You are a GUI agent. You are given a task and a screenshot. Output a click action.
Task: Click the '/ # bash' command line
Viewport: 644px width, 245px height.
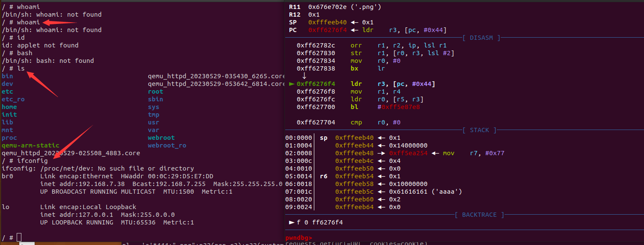point(17,53)
